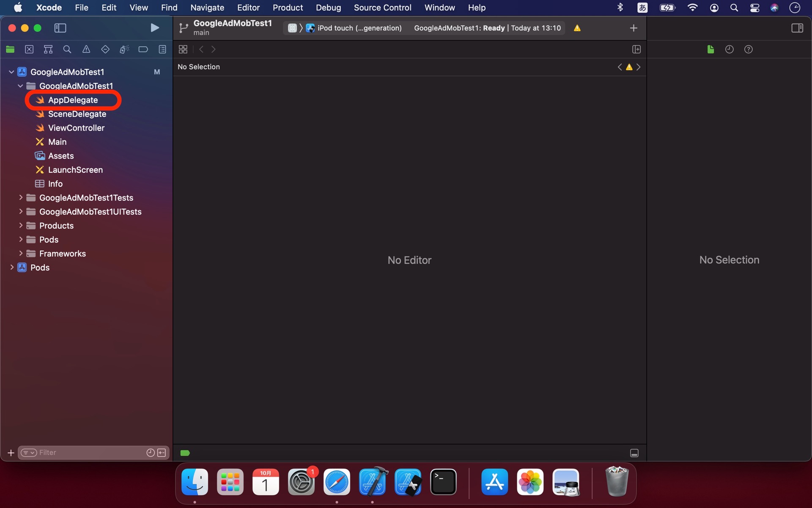
Task: Open the related items grid menu
Action: [183, 50]
